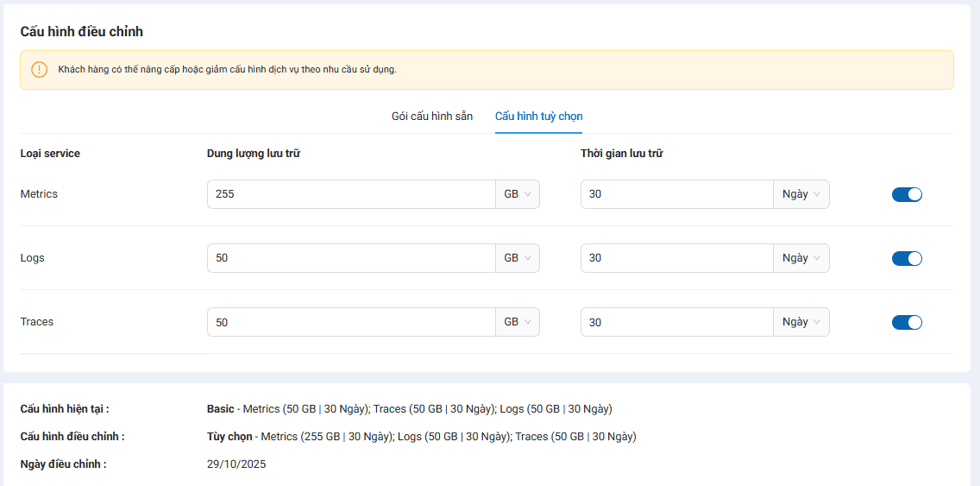Click the Metrics storage field showing 255
Image resolution: width=980 pixels, height=486 pixels.
pos(350,194)
